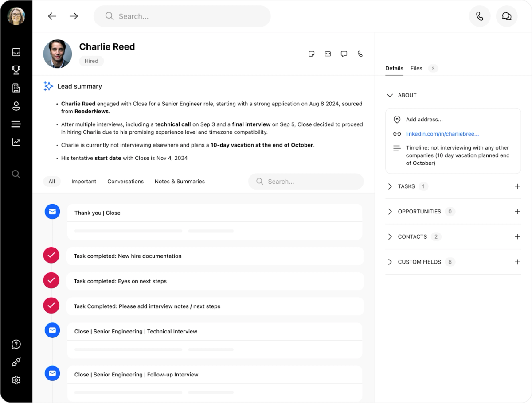Click the top global Search field
This screenshot has height=403, width=532.
[182, 16]
